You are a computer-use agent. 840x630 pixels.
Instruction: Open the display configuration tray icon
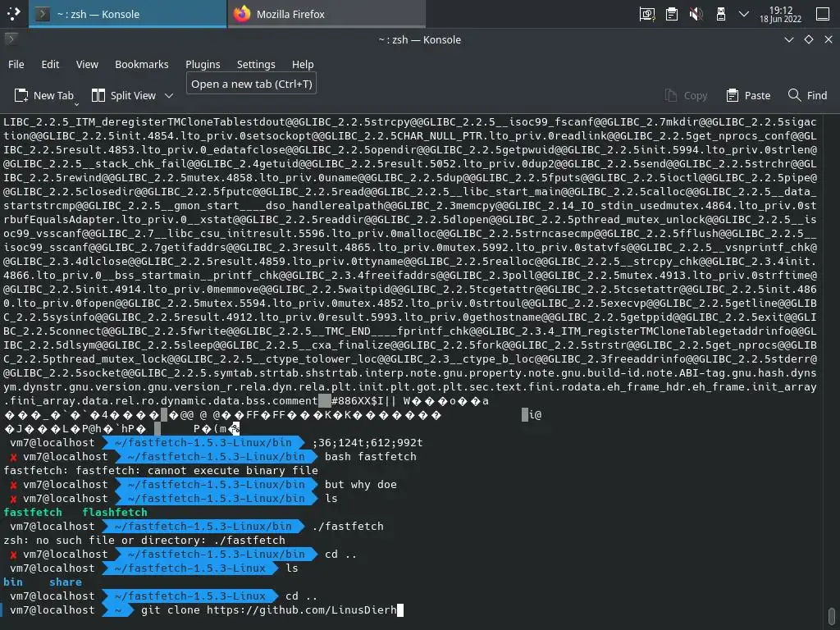647,15
